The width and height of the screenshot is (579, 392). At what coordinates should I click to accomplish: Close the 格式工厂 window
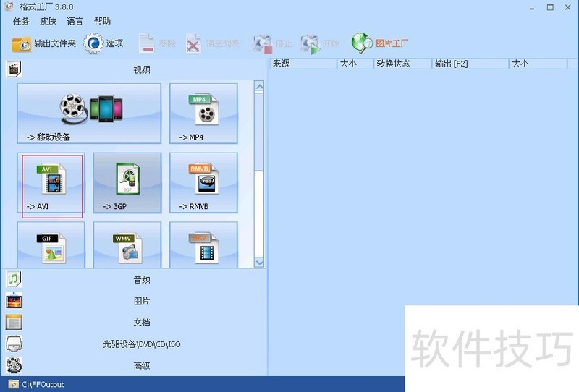pyautogui.click(x=568, y=7)
